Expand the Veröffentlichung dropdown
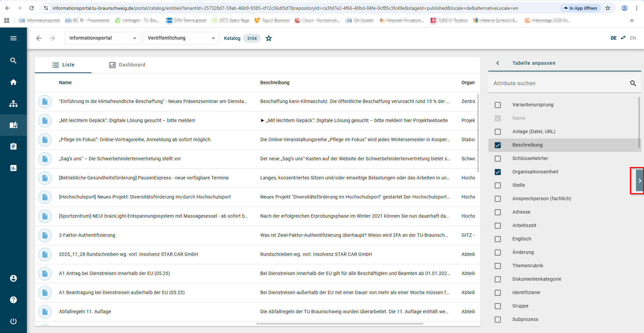The height and width of the screenshot is (333, 644). click(181, 38)
